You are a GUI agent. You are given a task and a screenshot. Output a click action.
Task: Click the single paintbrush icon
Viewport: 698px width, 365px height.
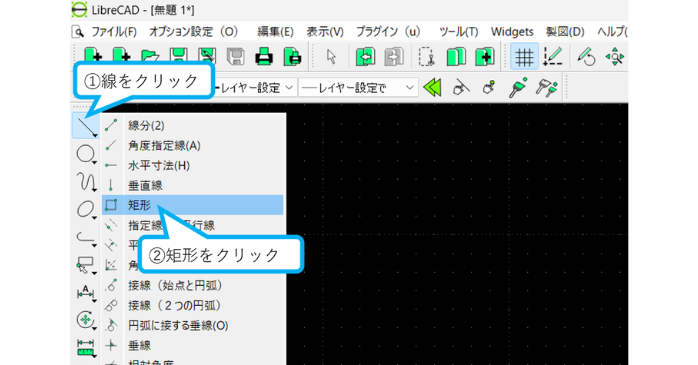518,87
